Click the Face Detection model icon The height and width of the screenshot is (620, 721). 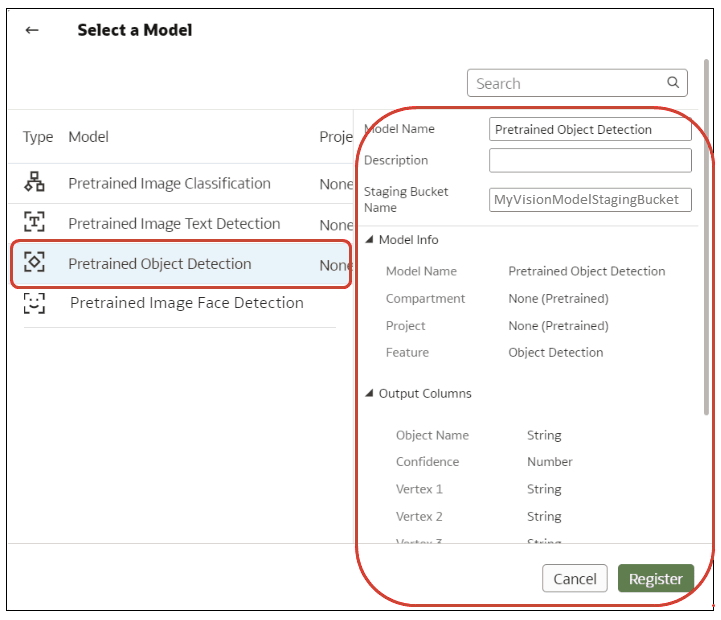tap(35, 303)
